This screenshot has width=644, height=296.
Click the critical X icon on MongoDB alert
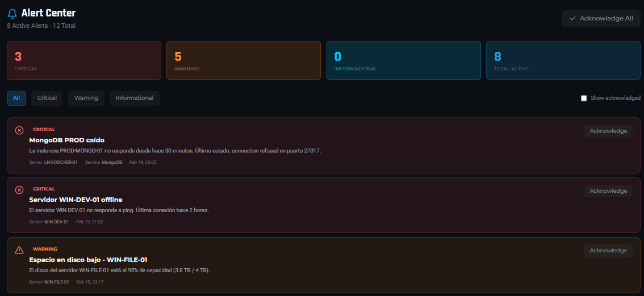[19, 130]
